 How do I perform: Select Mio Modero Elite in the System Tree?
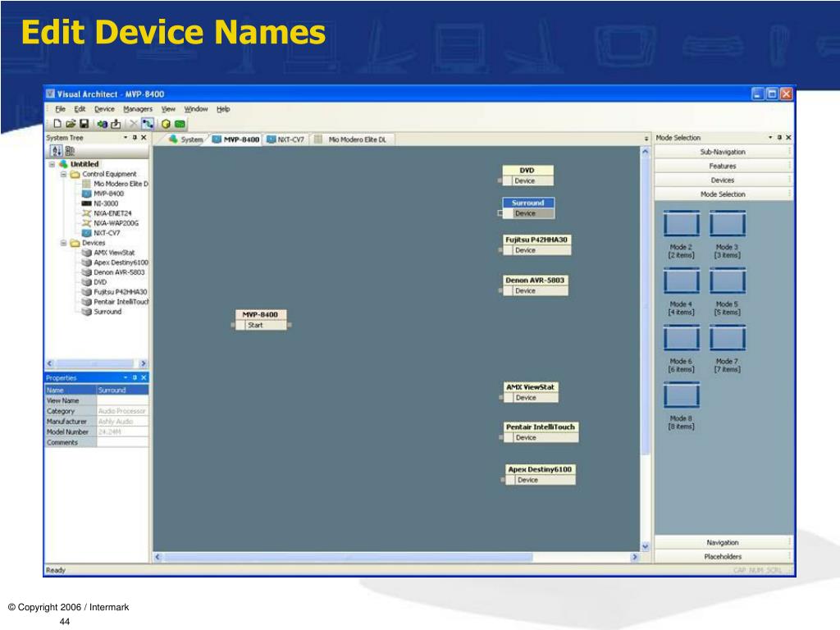click(115, 184)
